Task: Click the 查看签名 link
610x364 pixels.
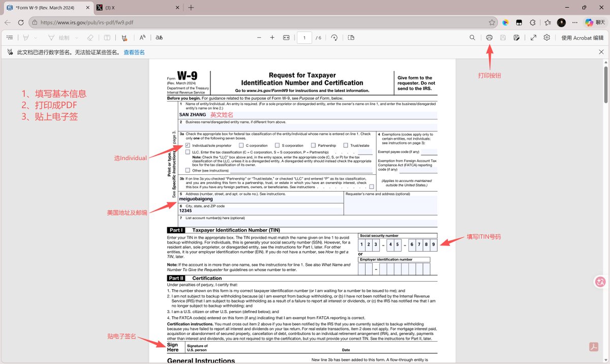Action: tap(134, 52)
